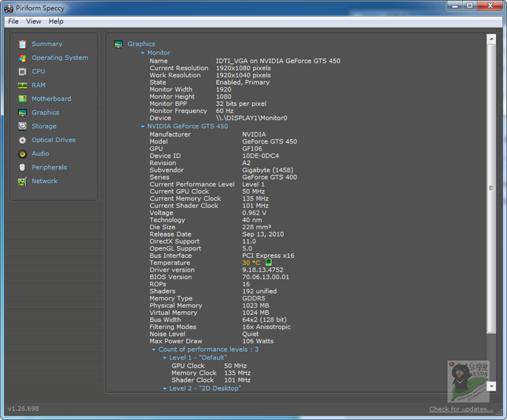Collapse the Level 2 - "2D Desktop" node
The width and height of the screenshot is (507, 420).
[165, 388]
